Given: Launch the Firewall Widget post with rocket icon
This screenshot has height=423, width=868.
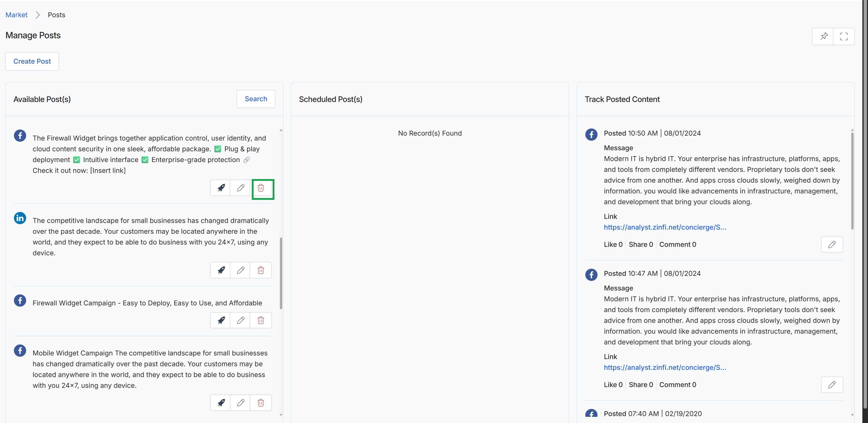Looking at the screenshot, I should click(221, 188).
